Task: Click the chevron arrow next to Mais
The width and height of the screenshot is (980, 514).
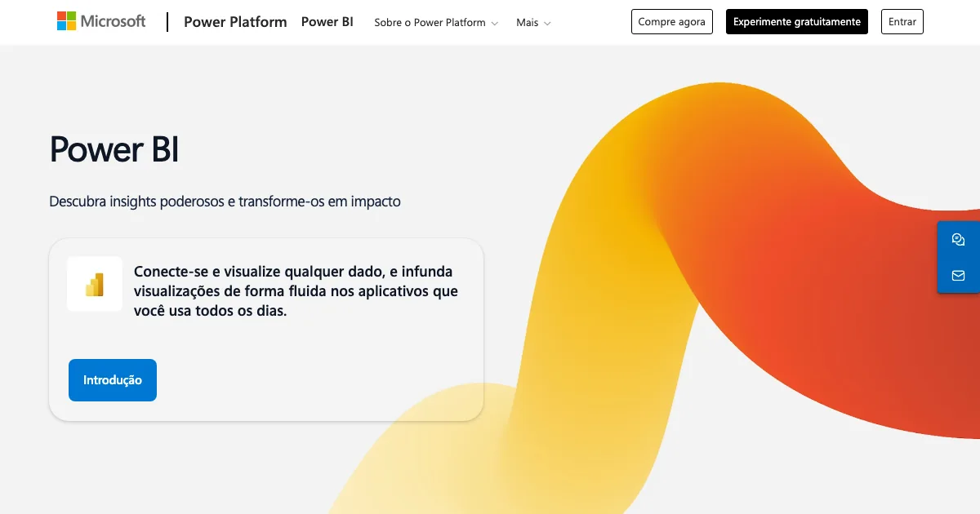Action: coord(547,24)
